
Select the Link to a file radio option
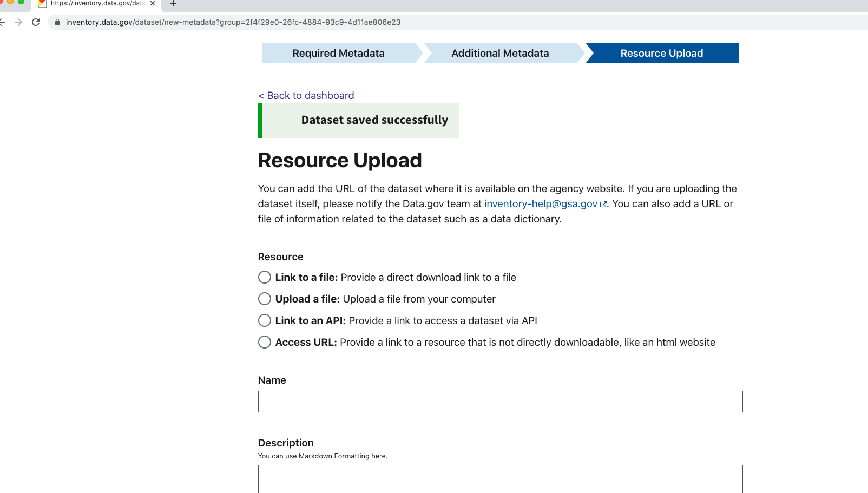265,277
